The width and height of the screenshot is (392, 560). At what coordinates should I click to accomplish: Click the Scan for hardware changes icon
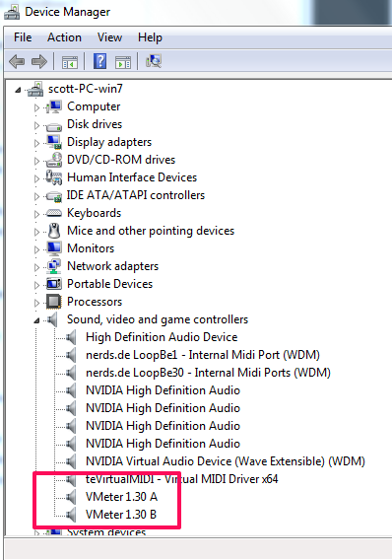point(154,61)
